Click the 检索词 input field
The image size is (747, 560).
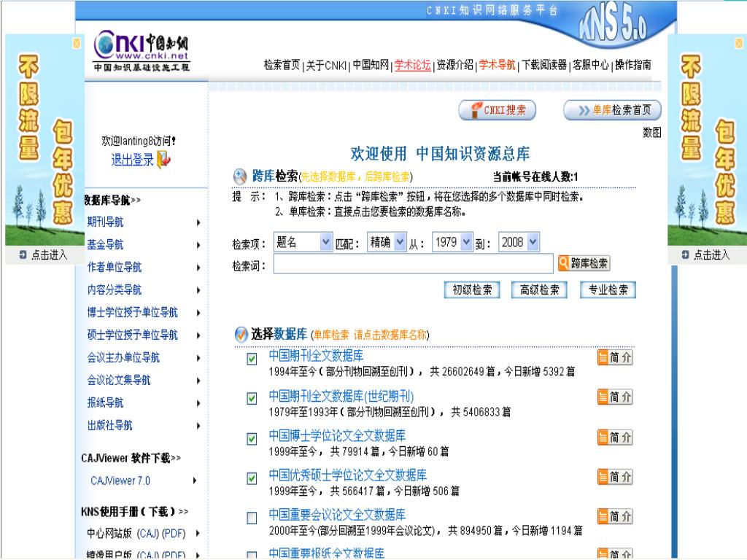coord(414,264)
